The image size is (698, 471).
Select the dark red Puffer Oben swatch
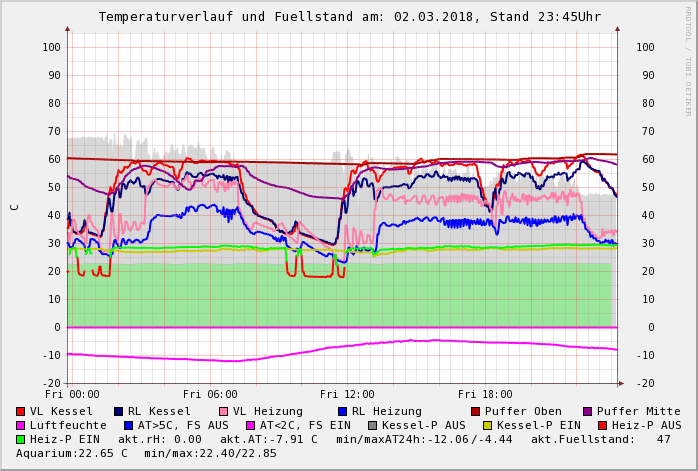[475, 411]
